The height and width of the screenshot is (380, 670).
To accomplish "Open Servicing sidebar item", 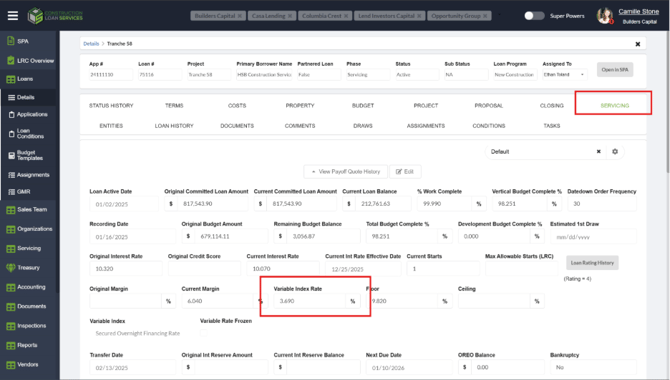I will tap(24, 248).
